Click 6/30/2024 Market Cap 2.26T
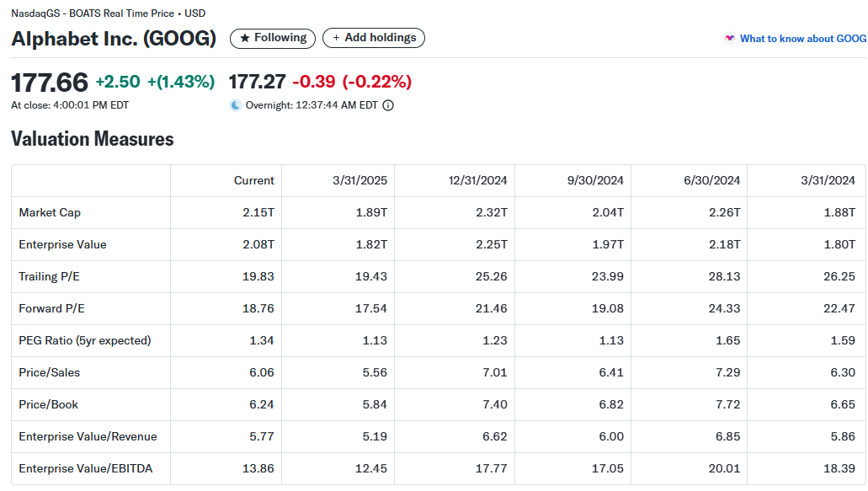Screen dimensions: 868x491 [x=725, y=212]
